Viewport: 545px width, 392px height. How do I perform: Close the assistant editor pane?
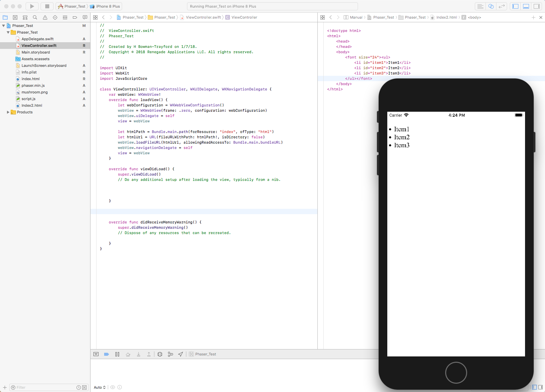541,17
